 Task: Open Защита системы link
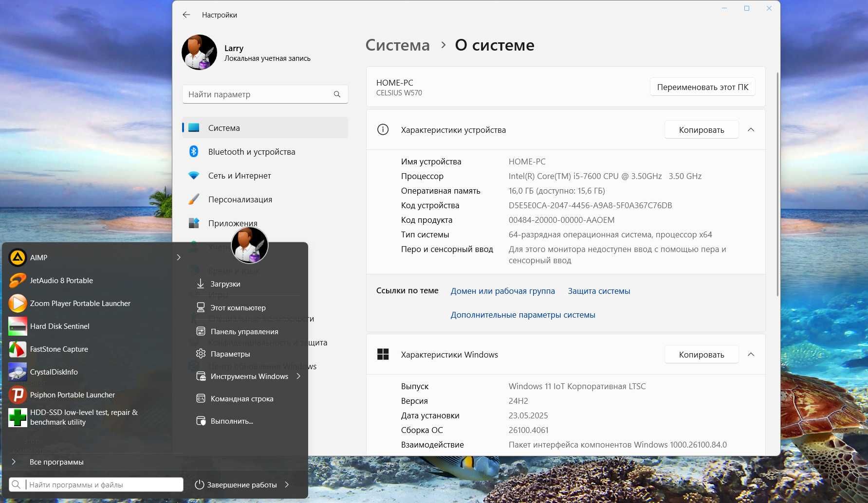click(599, 291)
